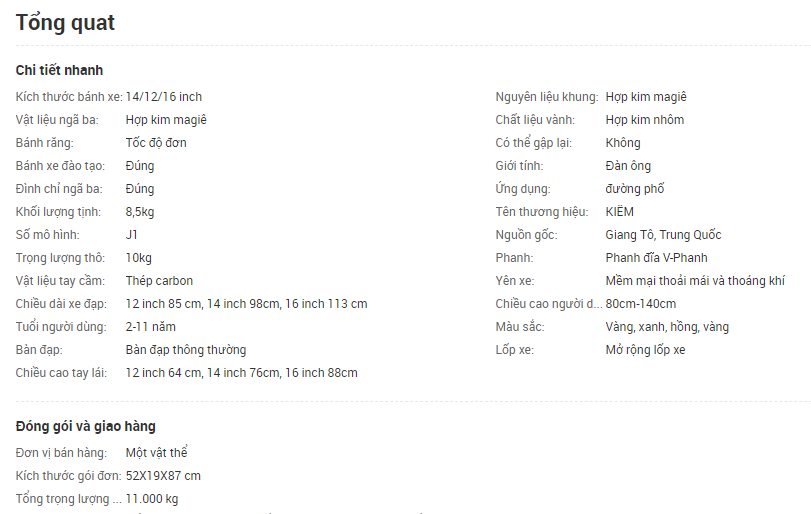The image size is (811, 514).
Task: Click the "Nguyên liệu khung" label
Action: pyautogui.click(x=546, y=97)
